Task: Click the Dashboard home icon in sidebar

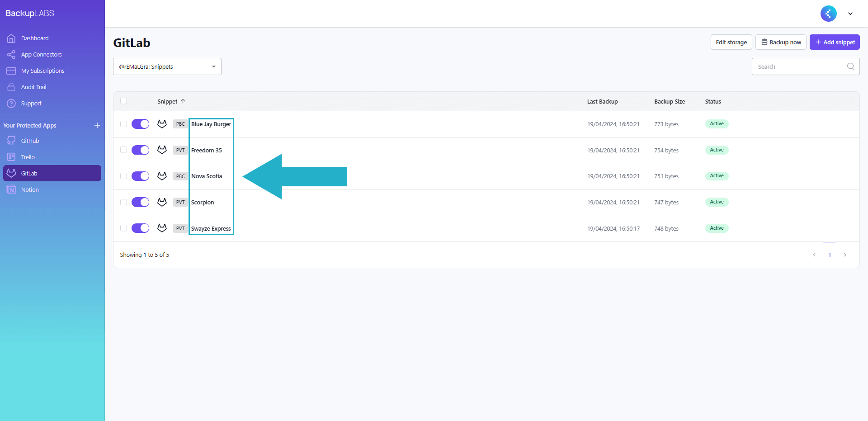Action: tap(11, 38)
